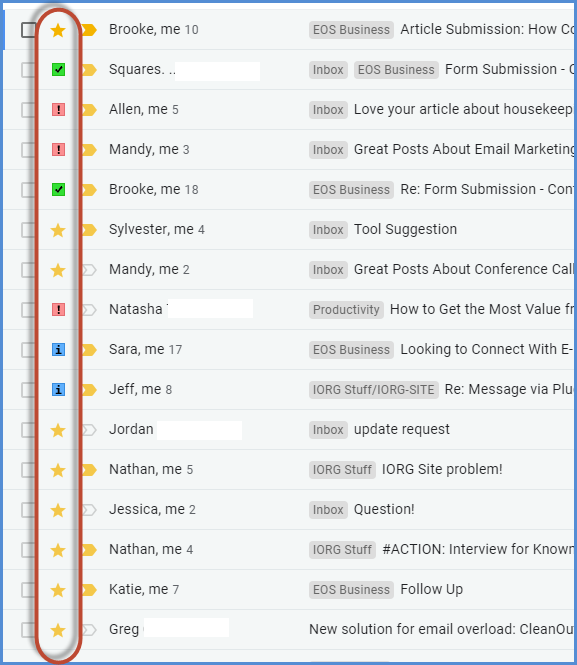577x665 pixels.
Task: Click the blue info star on the Sara, me 17 email
Action: 58,350
